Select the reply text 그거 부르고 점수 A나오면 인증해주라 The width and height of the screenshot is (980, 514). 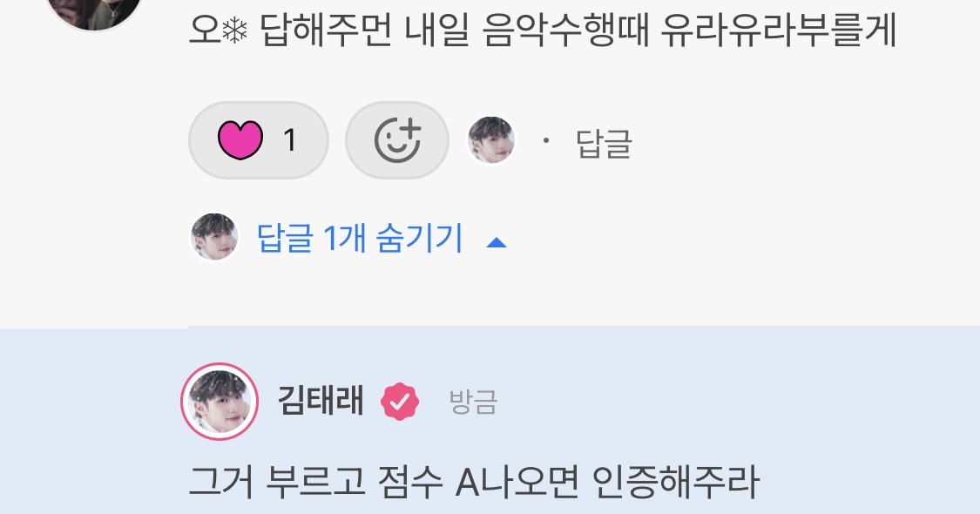[x=474, y=482]
